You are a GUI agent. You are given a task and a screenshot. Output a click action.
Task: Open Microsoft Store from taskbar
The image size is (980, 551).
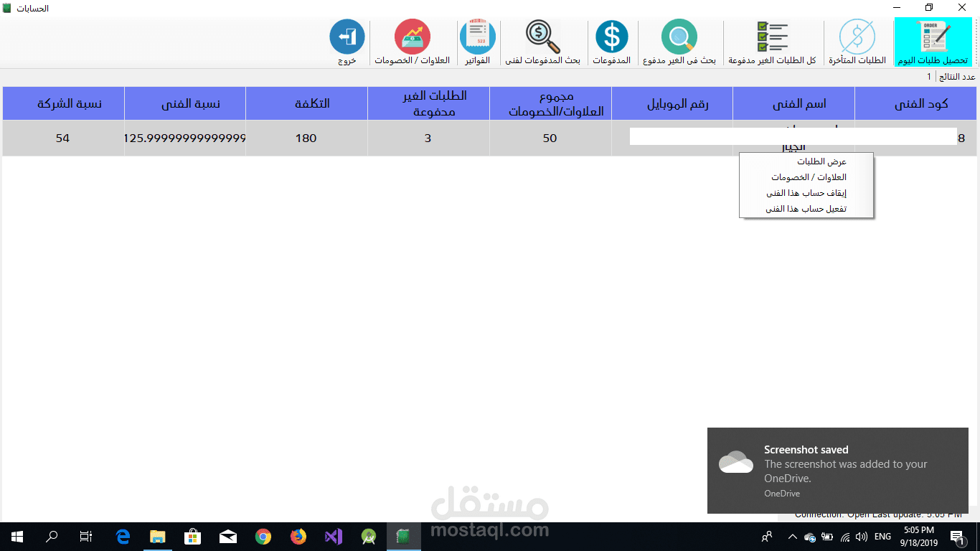(x=193, y=537)
